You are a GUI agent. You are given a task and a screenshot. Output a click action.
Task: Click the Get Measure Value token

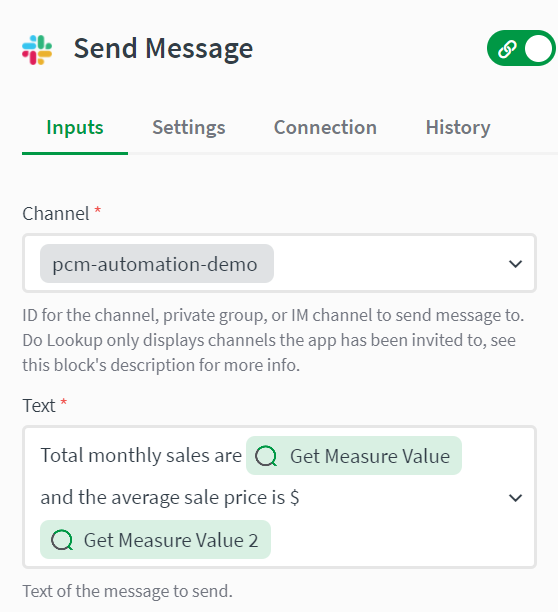coord(354,455)
